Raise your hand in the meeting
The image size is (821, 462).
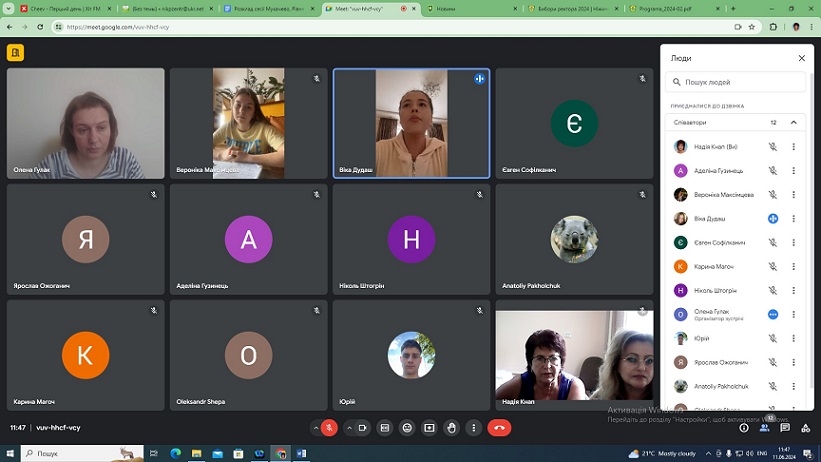[451, 428]
